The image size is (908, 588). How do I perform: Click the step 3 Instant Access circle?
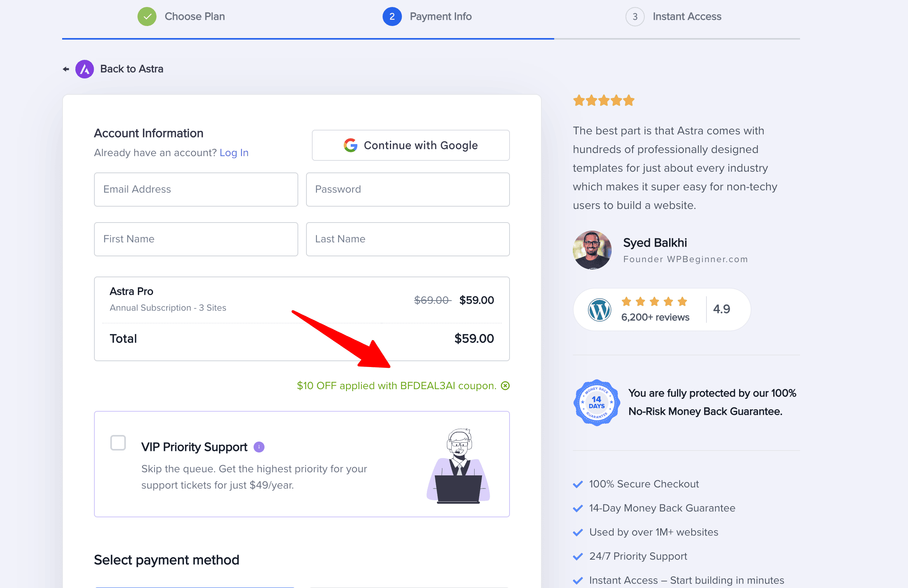pyautogui.click(x=635, y=17)
